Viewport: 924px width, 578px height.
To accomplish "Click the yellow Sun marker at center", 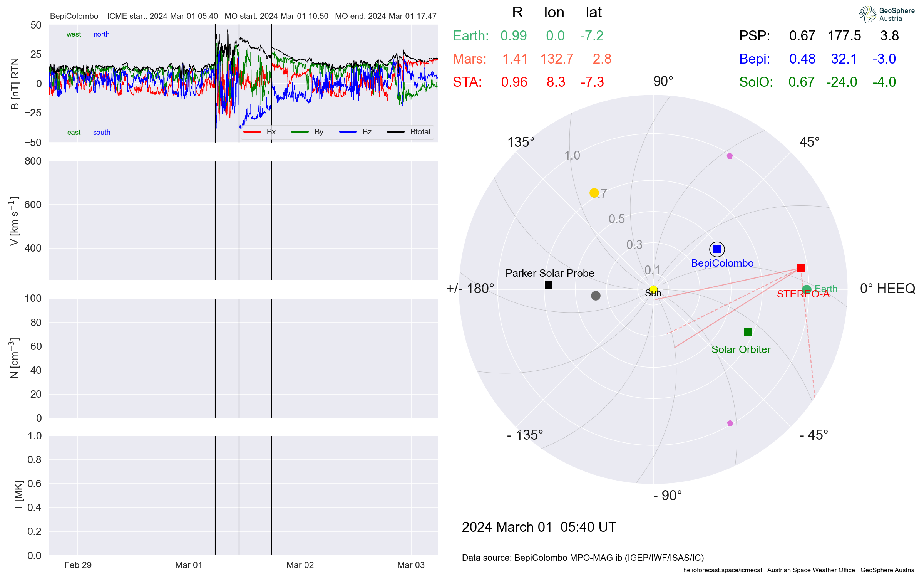I will pyautogui.click(x=653, y=289).
